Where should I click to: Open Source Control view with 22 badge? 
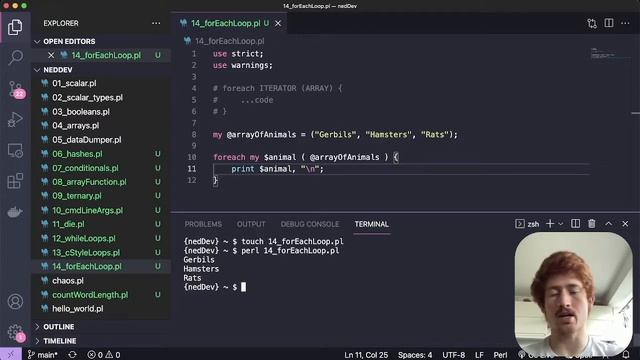[x=16, y=89]
